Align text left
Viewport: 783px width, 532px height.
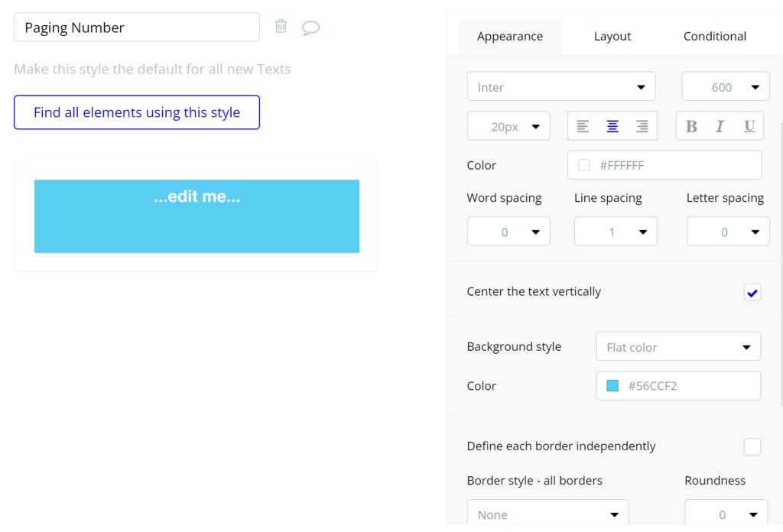click(583, 126)
